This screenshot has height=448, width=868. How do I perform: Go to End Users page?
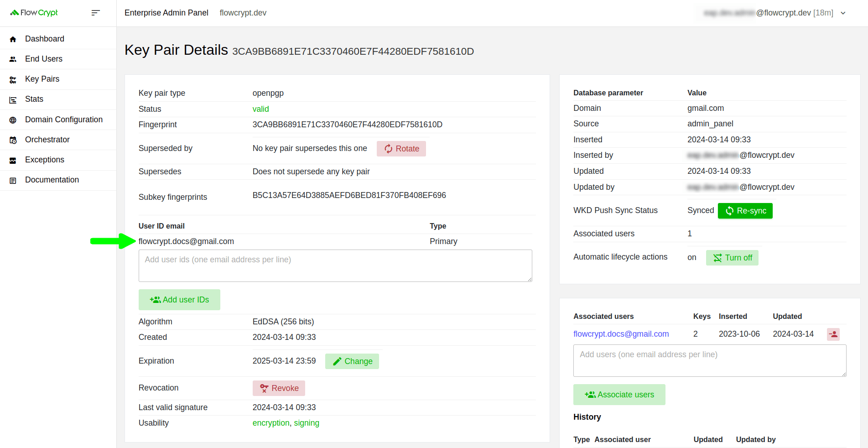click(x=44, y=59)
